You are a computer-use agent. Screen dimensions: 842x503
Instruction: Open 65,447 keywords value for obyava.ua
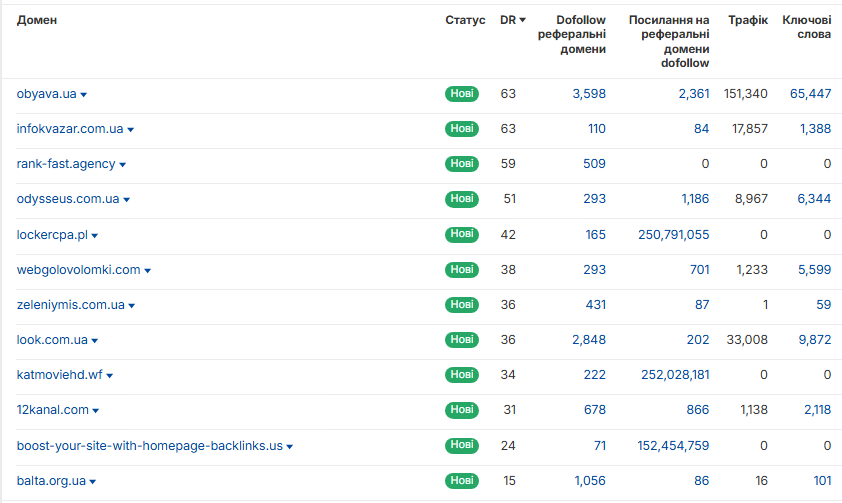[810, 94]
